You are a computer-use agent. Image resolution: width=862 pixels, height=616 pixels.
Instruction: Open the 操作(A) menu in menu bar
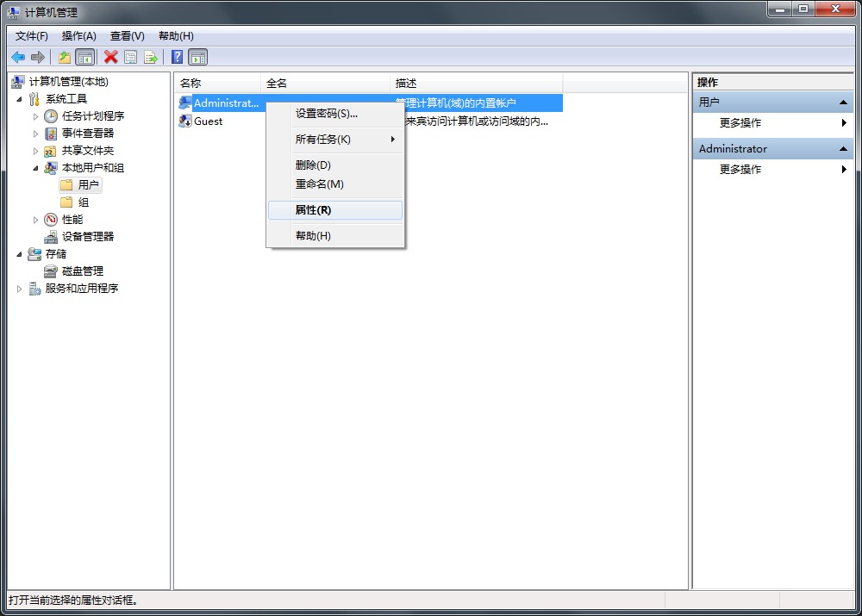point(78,36)
